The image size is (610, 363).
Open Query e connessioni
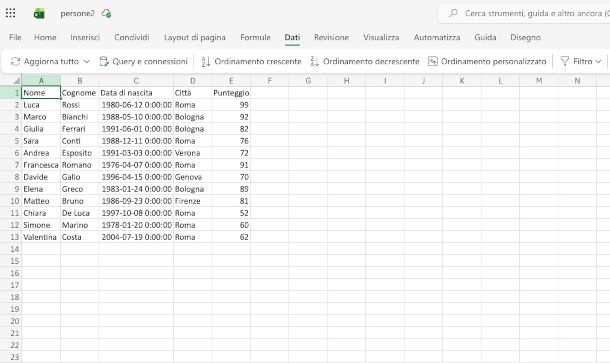[x=143, y=61]
